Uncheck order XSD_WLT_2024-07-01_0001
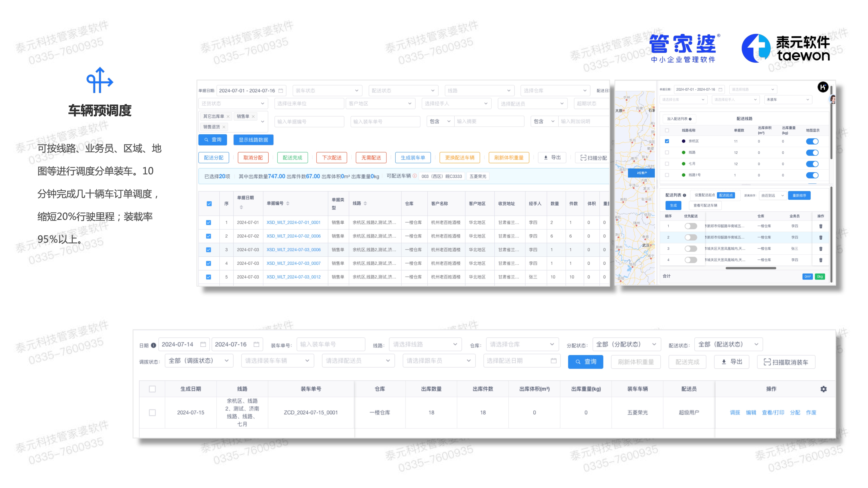Viewport: 868px width, 488px height. pos(209,223)
